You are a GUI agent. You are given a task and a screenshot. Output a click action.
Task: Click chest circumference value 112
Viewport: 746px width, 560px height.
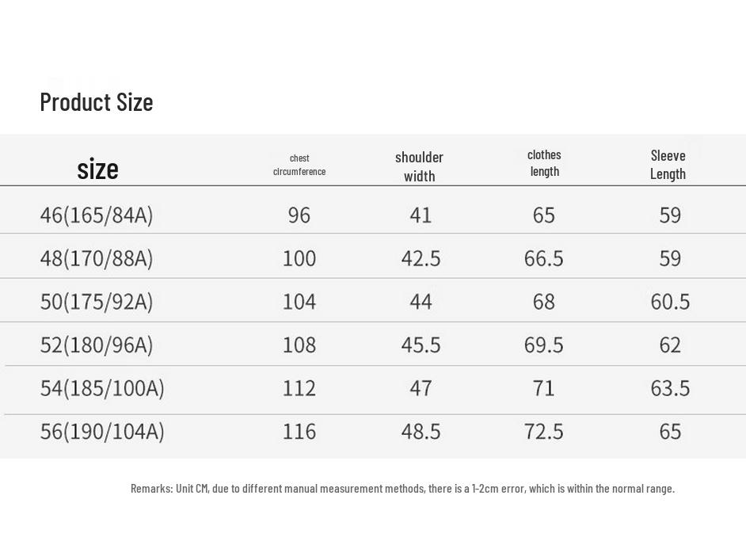[x=299, y=388]
